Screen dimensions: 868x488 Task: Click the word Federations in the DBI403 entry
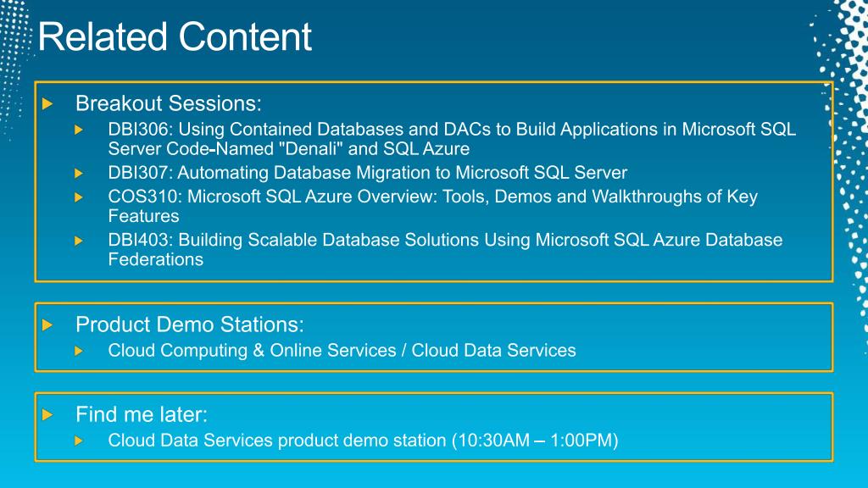point(156,259)
